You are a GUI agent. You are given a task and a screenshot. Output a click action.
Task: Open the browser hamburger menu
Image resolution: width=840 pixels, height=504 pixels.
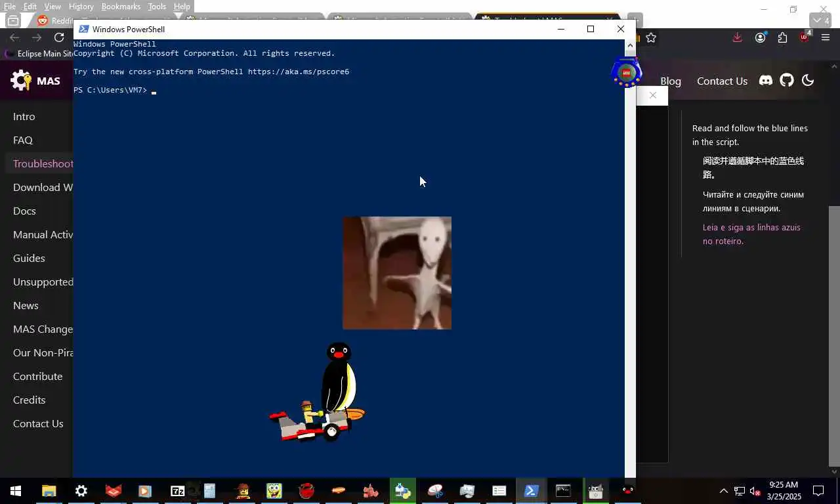826,37
